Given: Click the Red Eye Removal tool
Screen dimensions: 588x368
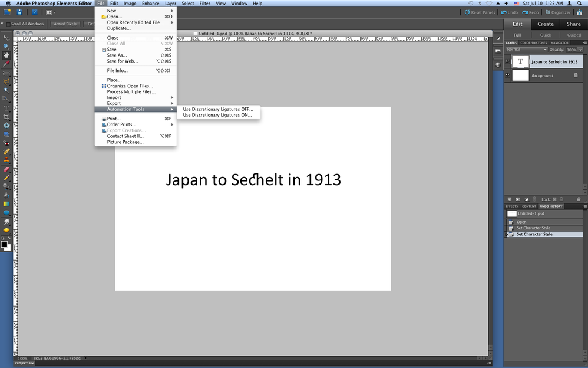Looking at the screenshot, I should pos(6,143).
